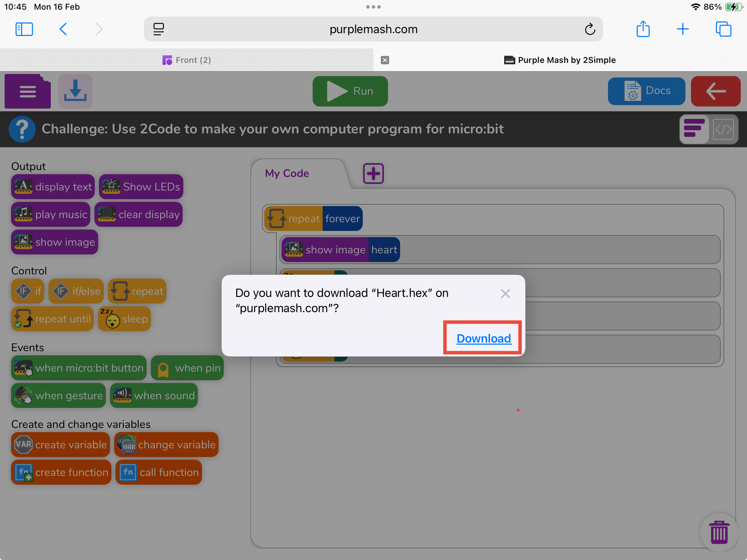Click the red back arrow button
The width and height of the screenshot is (747, 560).
(716, 91)
